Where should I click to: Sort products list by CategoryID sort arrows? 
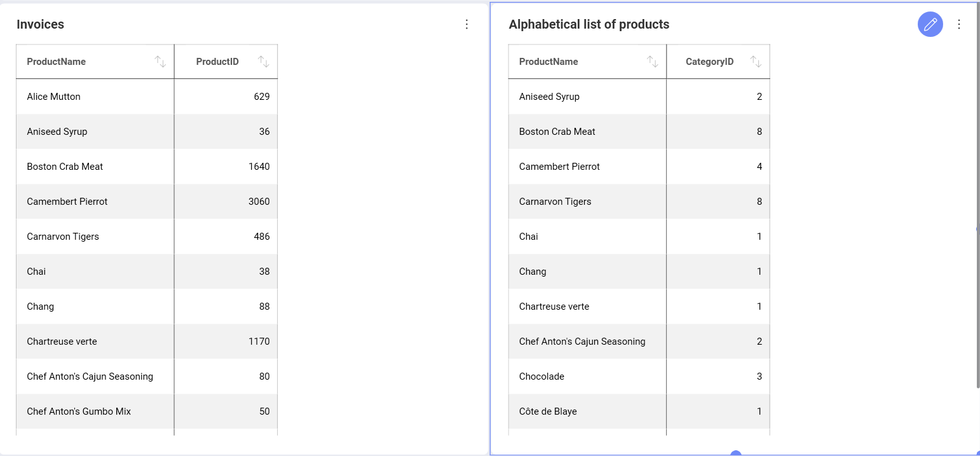coord(756,62)
